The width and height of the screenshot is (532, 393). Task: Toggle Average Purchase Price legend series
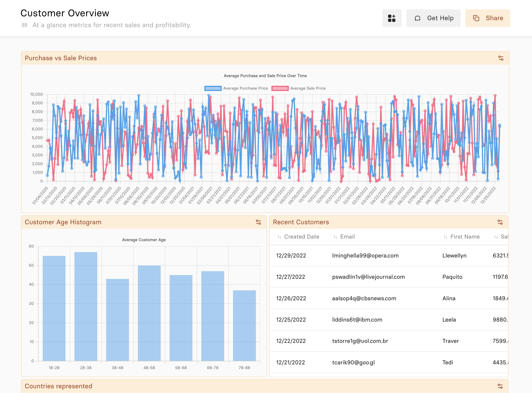pos(236,88)
